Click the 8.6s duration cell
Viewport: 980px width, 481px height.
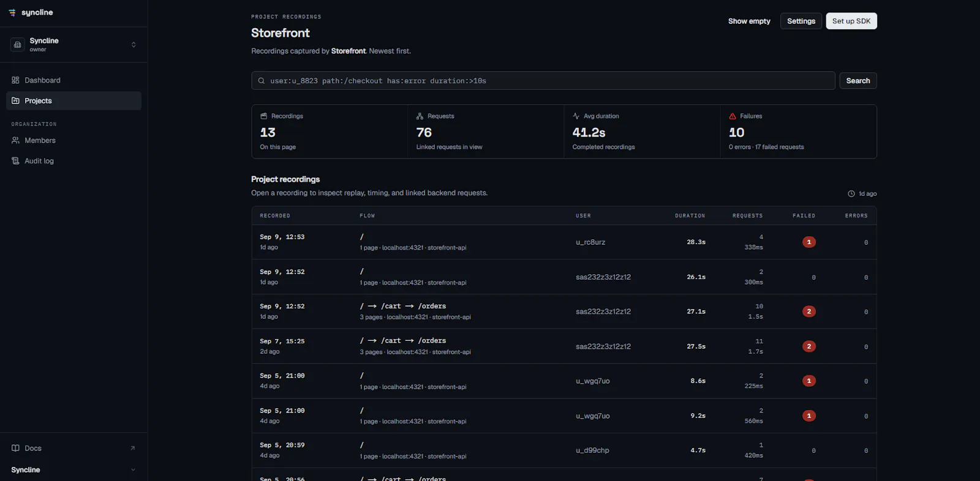coord(698,381)
